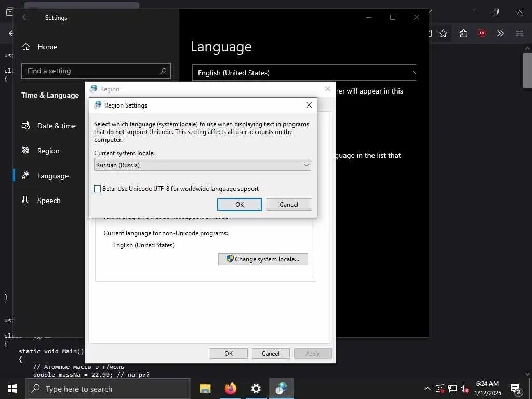532x399 pixels.
Task: Expand the English (United States) language dropdown
Action: click(304, 73)
